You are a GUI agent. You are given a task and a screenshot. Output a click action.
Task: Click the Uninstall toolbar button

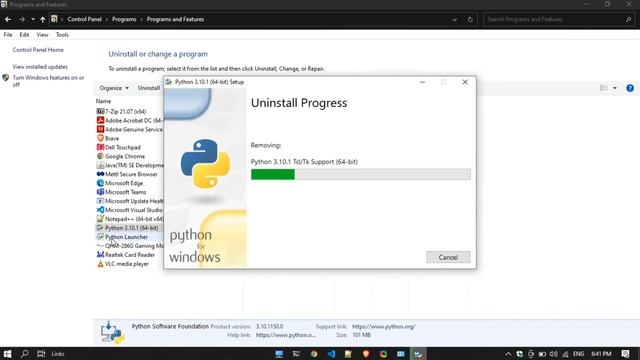click(x=149, y=88)
